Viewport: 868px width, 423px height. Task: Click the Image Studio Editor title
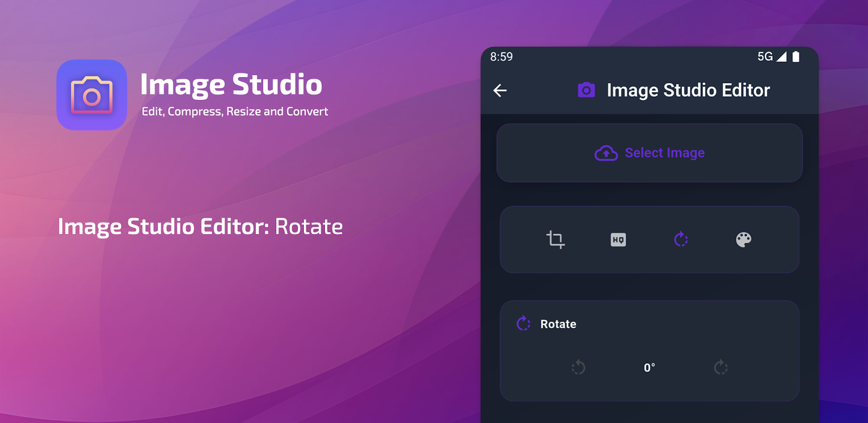click(x=688, y=90)
